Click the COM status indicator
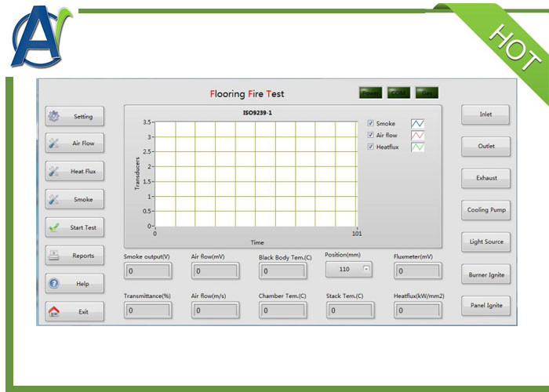The image size is (549, 392). click(398, 93)
